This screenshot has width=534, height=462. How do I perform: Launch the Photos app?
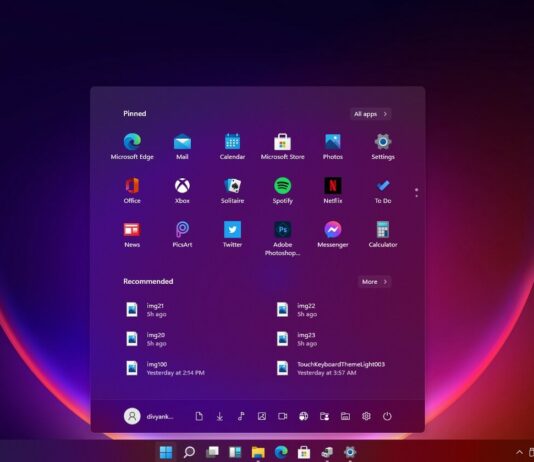[333, 146]
